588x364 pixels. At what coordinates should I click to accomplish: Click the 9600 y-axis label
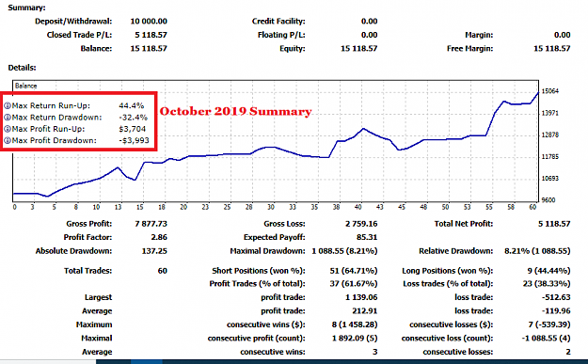[548, 200]
